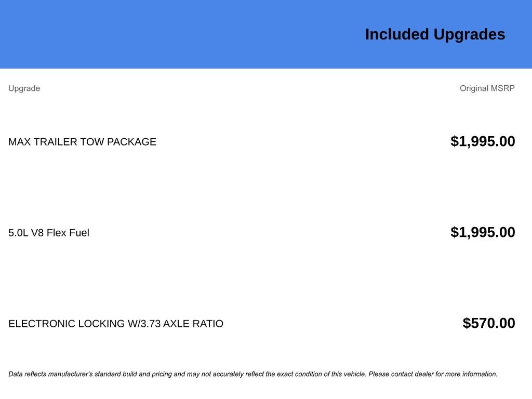Click the Max Trailer Tow Package price
The height and width of the screenshot is (399, 532).
[x=483, y=141]
